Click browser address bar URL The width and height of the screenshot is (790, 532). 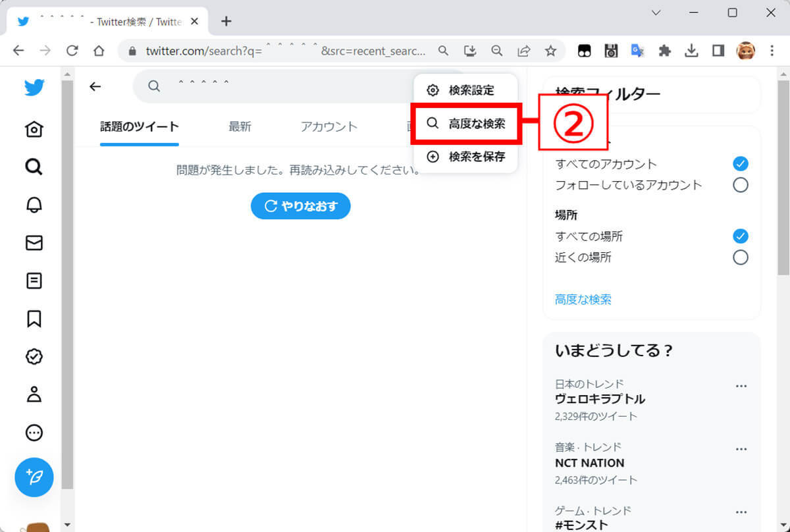click(x=286, y=51)
